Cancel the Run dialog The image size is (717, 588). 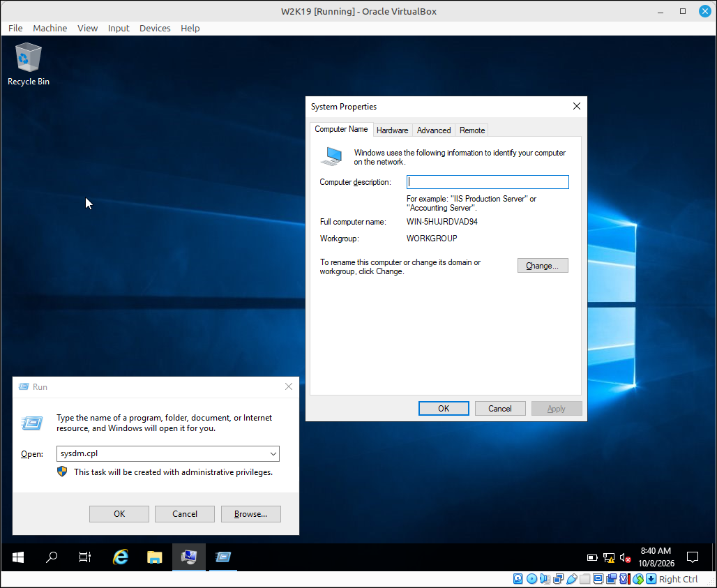(x=185, y=514)
